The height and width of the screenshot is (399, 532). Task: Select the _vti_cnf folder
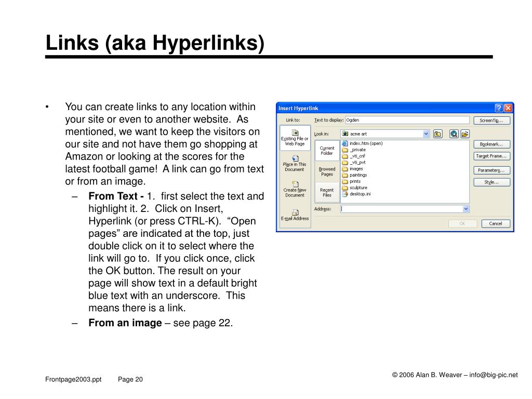[x=353, y=156]
